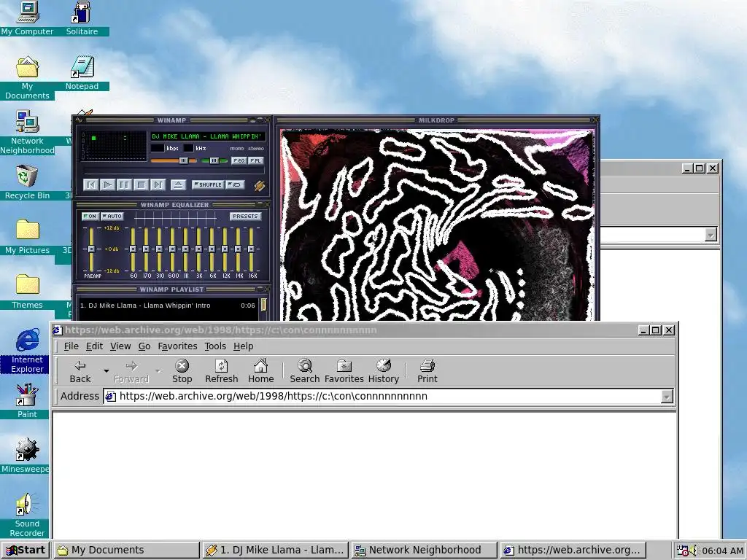
Task: Print the page via toolbar
Action: coord(427,371)
